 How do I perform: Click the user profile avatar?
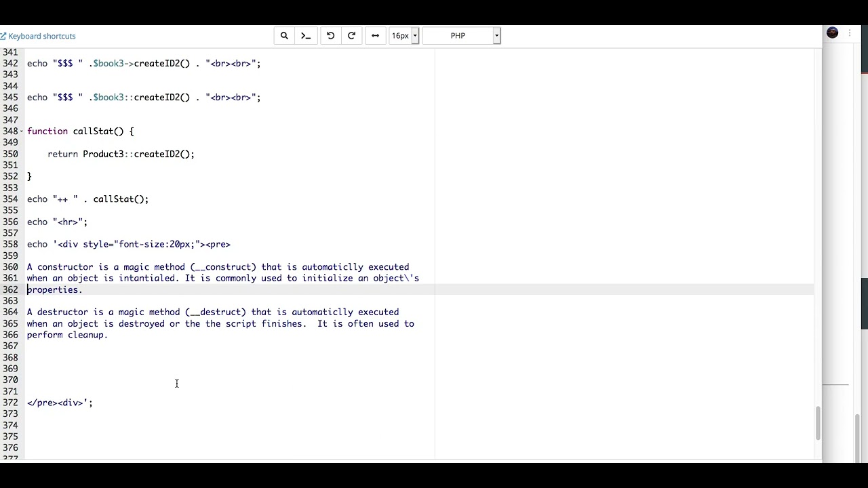[x=833, y=33]
